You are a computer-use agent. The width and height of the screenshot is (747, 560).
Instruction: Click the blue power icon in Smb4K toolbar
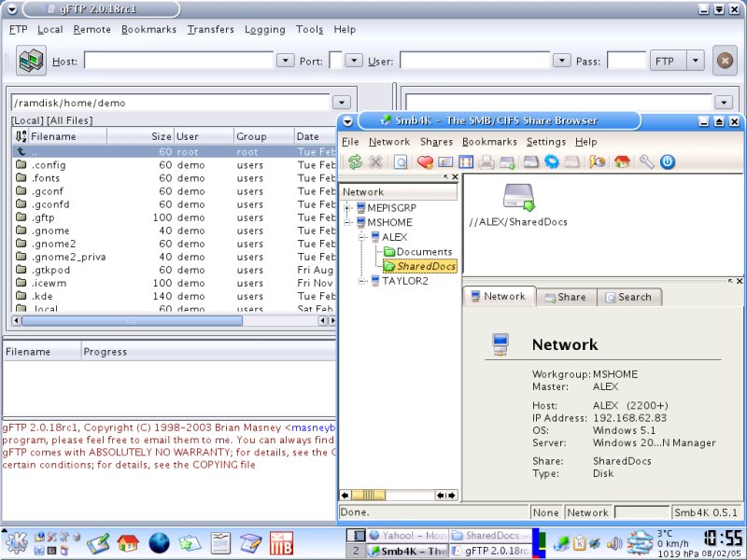pos(667,162)
